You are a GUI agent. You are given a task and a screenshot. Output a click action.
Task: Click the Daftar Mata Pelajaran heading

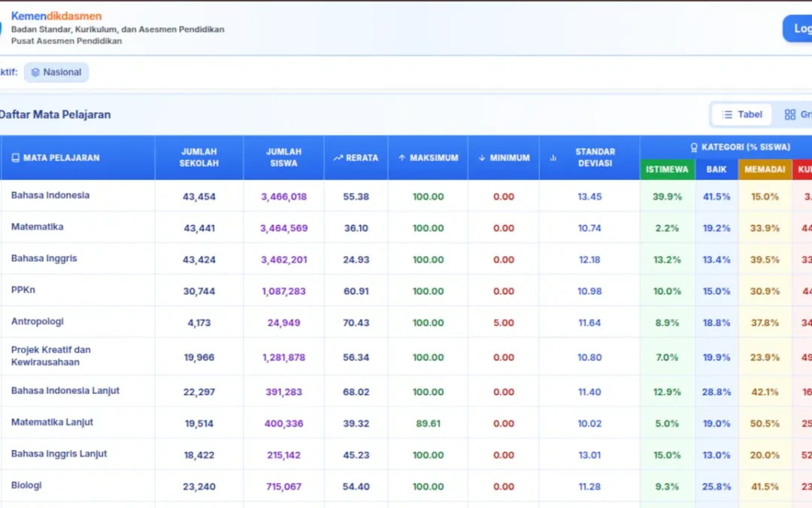(55, 114)
